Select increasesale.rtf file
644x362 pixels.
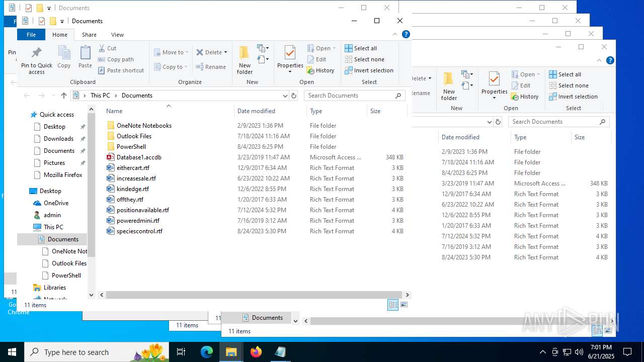pyautogui.click(x=136, y=178)
